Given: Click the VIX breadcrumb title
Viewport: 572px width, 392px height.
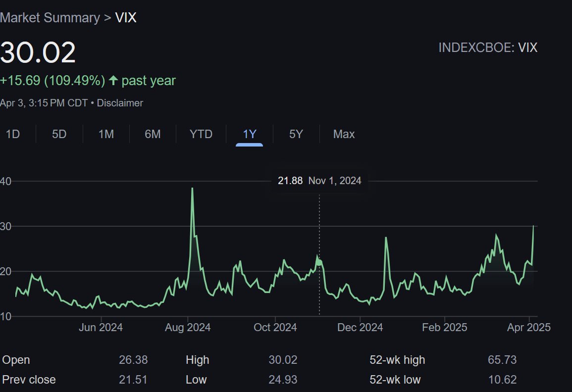Looking at the screenshot, I should pos(126,17).
